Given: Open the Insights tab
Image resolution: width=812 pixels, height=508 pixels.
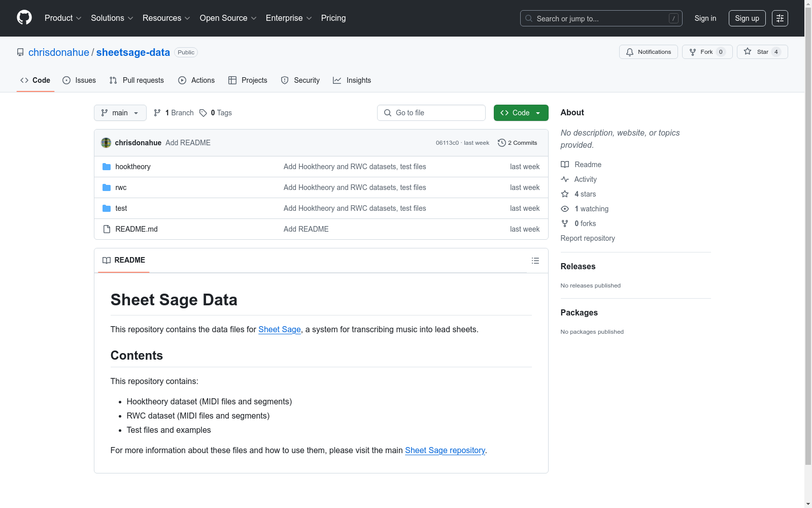Looking at the screenshot, I should (352, 80).
